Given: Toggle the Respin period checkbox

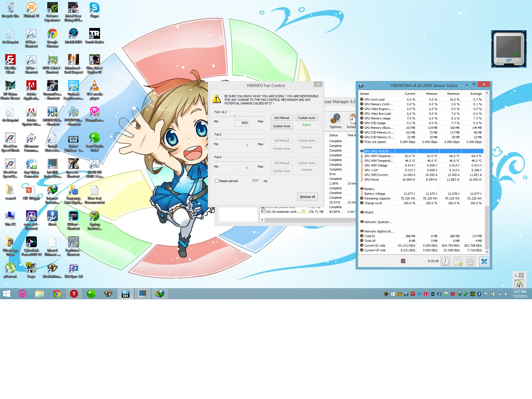Looking at the screenshot, I should 217,181.
